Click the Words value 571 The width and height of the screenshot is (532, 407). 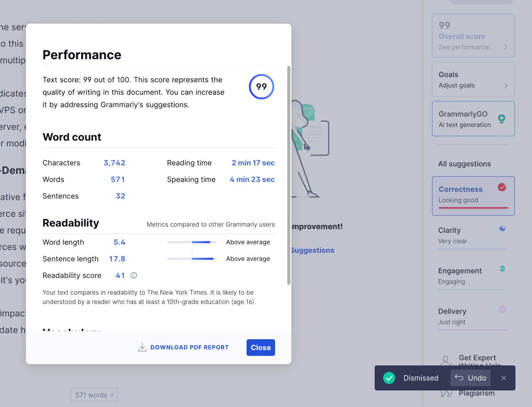118,179
